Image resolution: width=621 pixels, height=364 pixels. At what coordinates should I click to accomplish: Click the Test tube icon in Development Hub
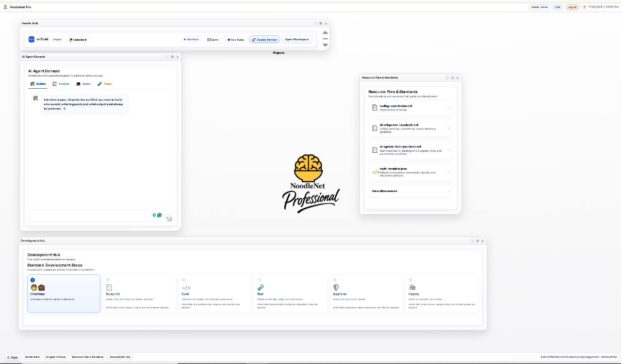[260, 287]
